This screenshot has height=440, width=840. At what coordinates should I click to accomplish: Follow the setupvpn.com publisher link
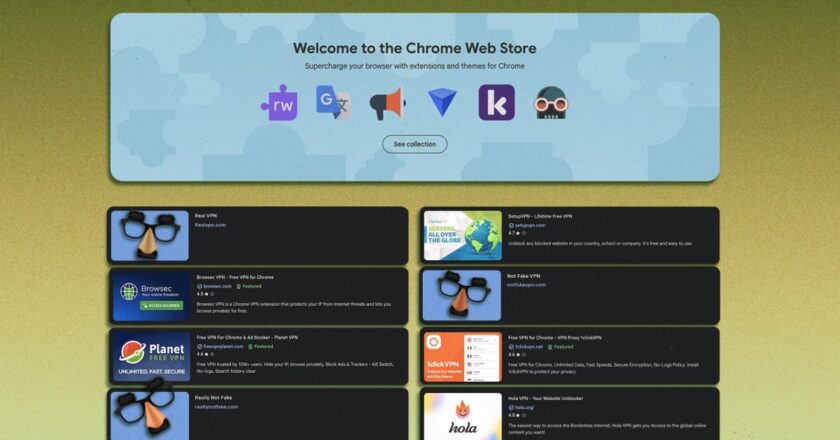coord(530,225)
